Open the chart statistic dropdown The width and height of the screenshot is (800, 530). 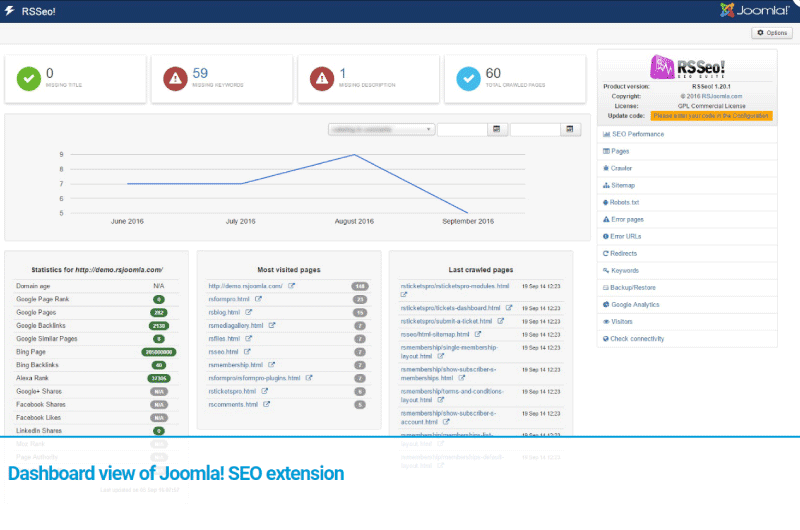pyautogui.click(x=381, y=130)
